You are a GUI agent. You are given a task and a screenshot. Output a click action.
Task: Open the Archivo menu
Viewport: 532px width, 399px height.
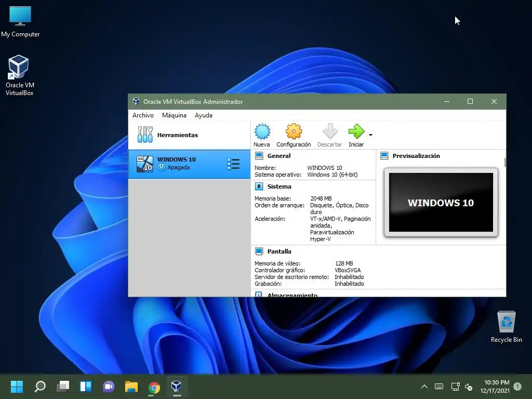tap(143, 115)
